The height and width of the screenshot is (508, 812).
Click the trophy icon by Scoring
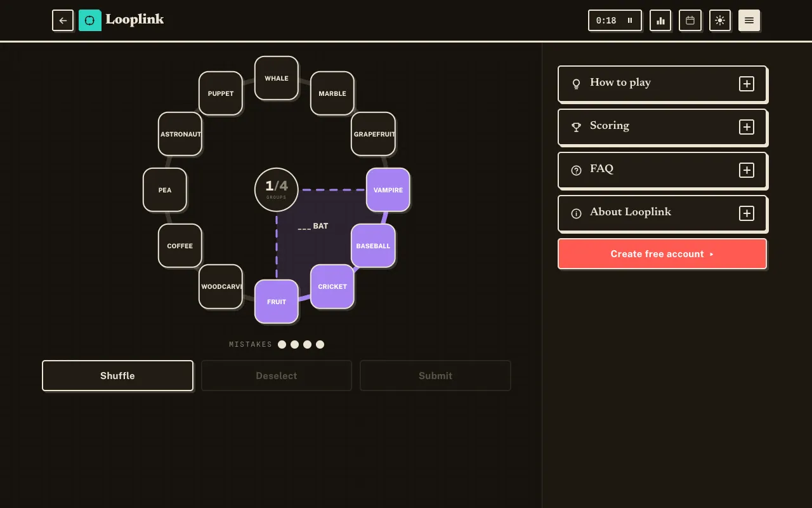click(576, 127)
